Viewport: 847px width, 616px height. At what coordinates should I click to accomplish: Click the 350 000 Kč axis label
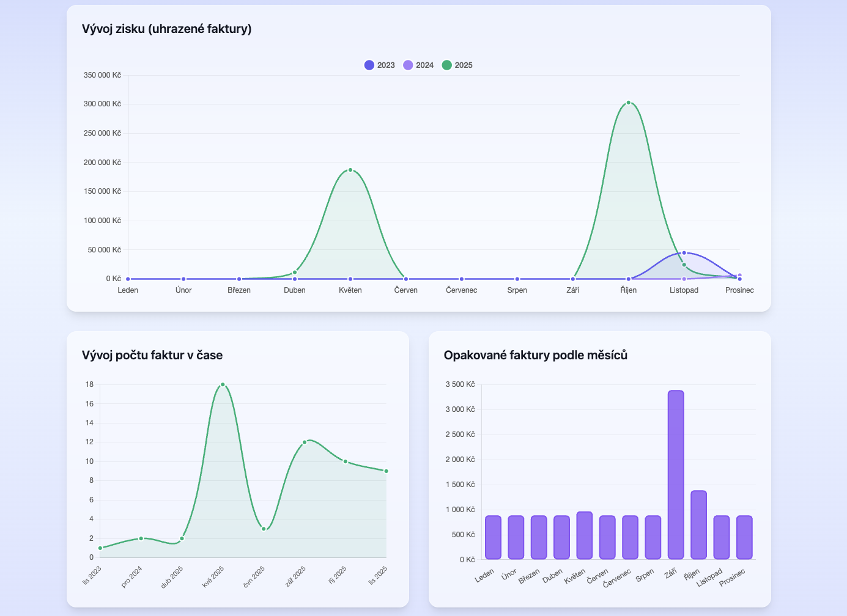(103, 75)
